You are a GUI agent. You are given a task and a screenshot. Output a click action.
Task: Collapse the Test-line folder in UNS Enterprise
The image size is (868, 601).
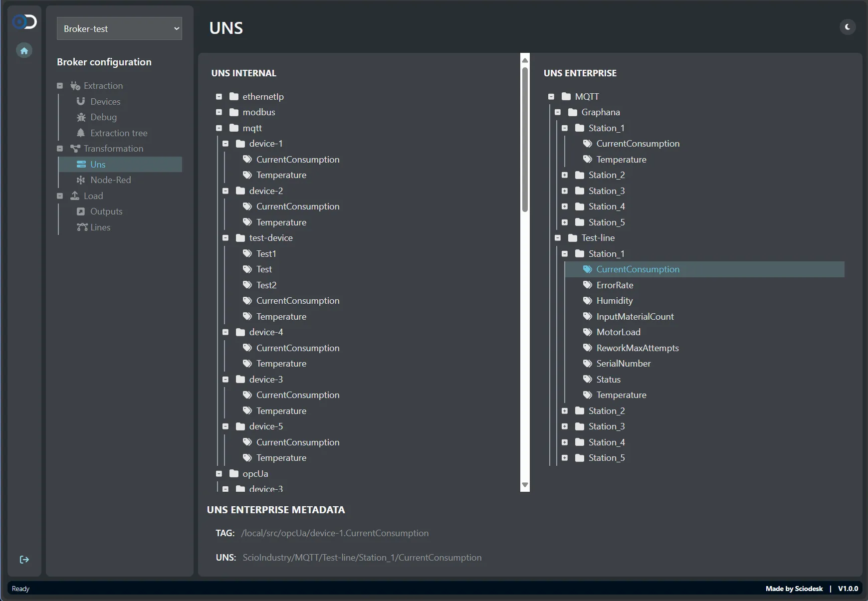tap(558, 238)
